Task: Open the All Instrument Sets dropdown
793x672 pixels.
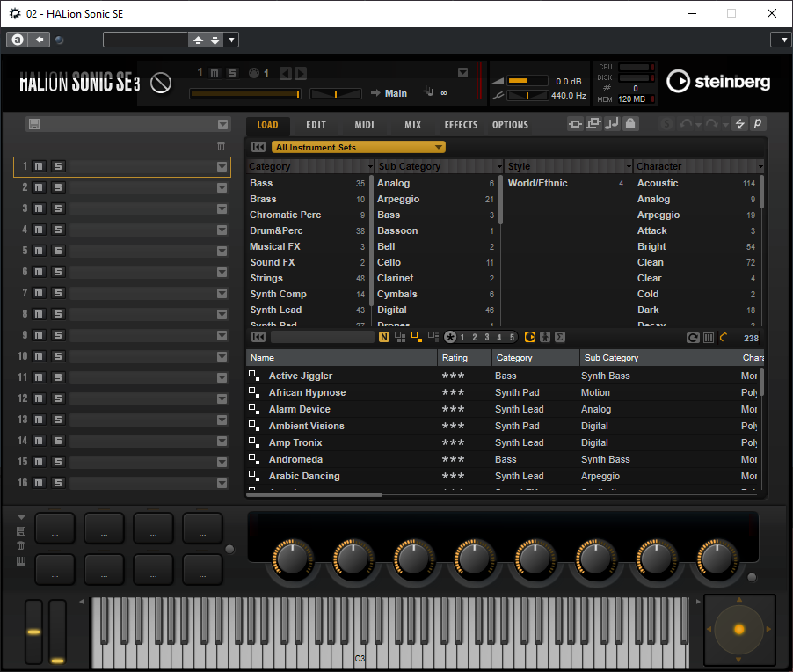Action: click(359, 147)
